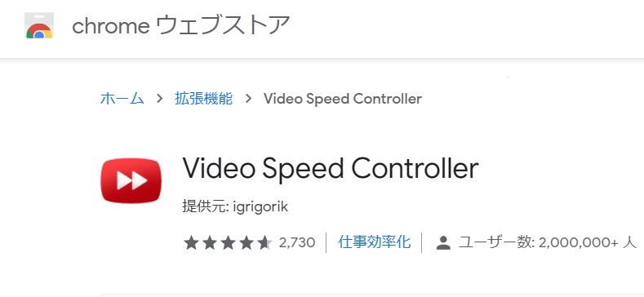The height and width of the screenshot is (297, 644).
Task: Open the 2,730 ratings count
Action: [297, 243]
